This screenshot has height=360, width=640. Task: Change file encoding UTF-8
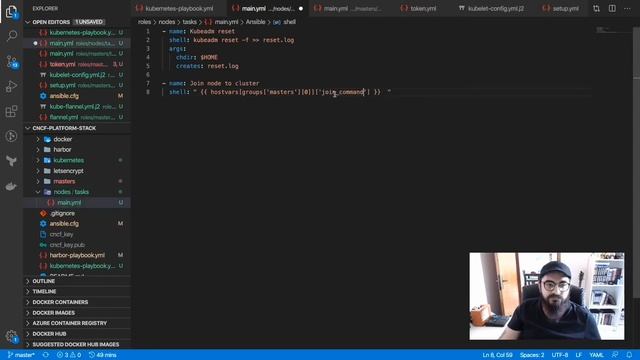[x=560, y=355]
